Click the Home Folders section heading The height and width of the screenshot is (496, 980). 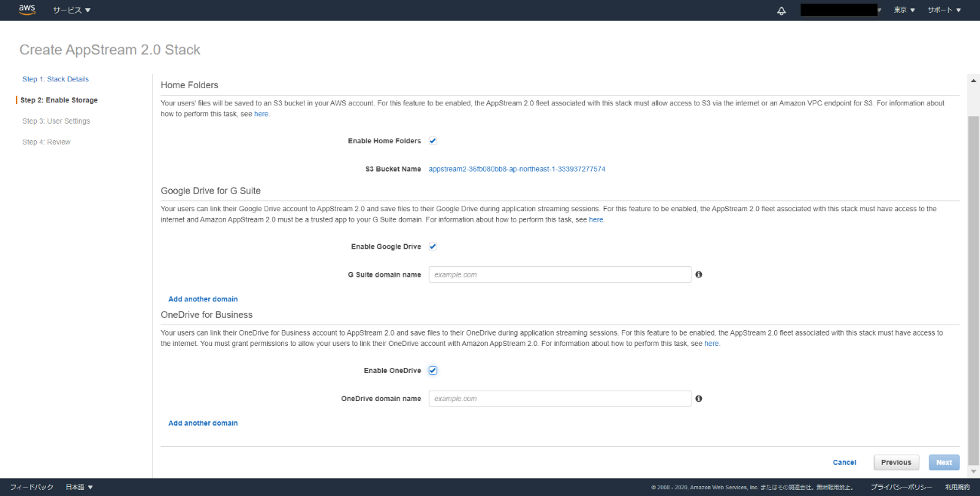(189, 85)
